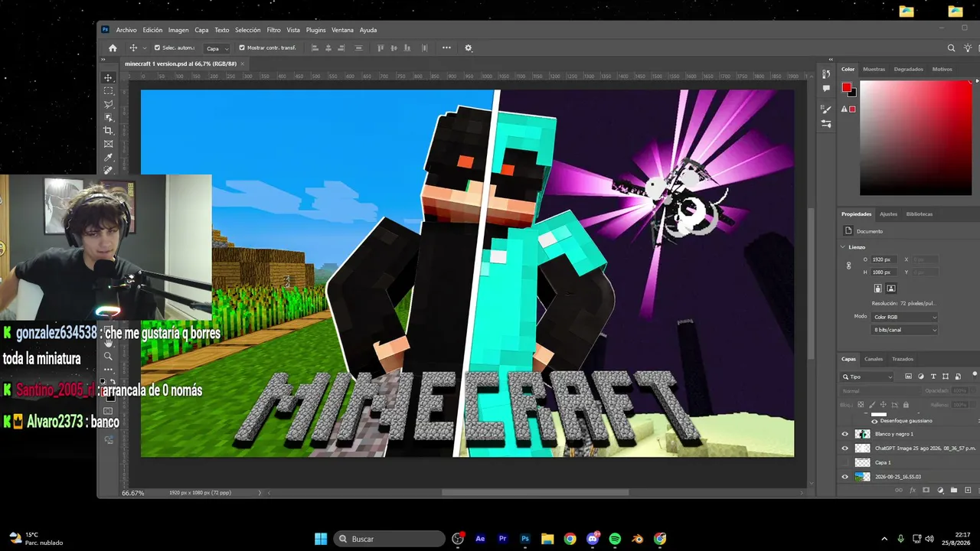Screen dimensions: 980x551
Task: Open the History panel icon
Action: click(826, 74)
